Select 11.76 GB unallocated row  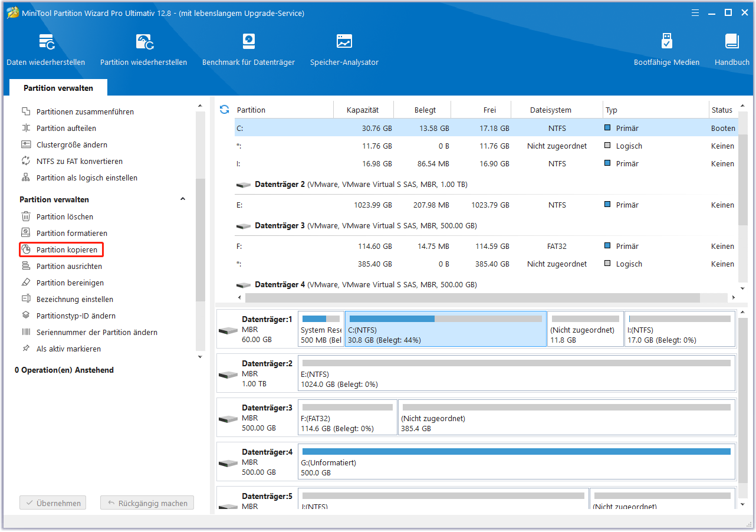pos(486,146)
